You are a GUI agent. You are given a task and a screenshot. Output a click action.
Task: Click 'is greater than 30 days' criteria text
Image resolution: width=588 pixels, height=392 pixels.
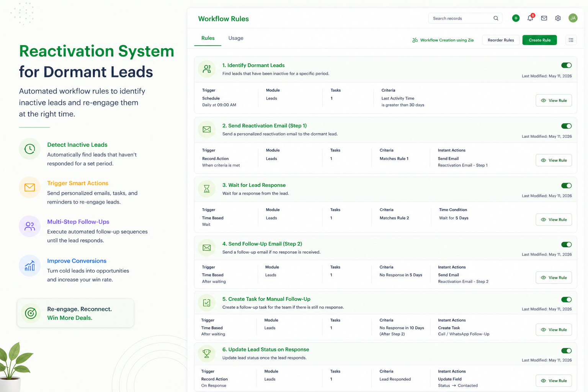403,105
